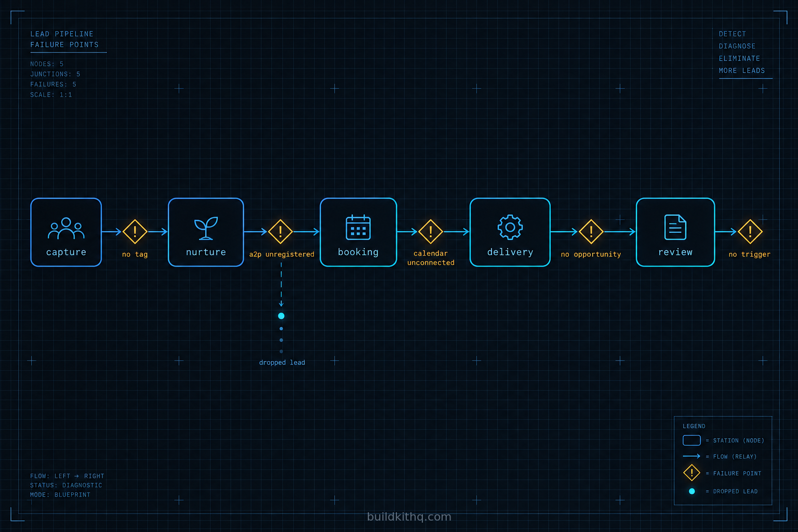798x532 pixels.
Task: Click the capture people icon
Action: coord(66,229)
